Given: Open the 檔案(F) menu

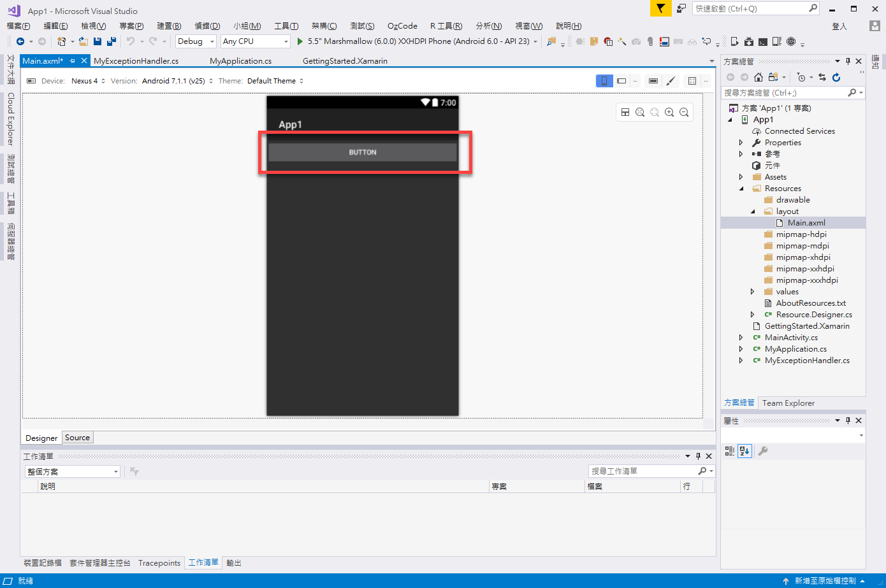Looking at the screenshot, I should point(18,26).
